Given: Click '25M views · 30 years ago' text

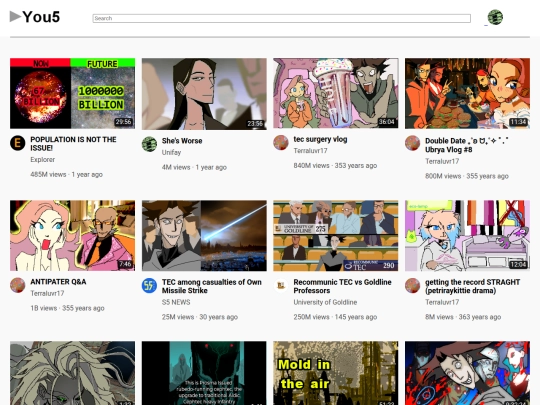Looking at the screenshot, I should [x=200, y=317].
